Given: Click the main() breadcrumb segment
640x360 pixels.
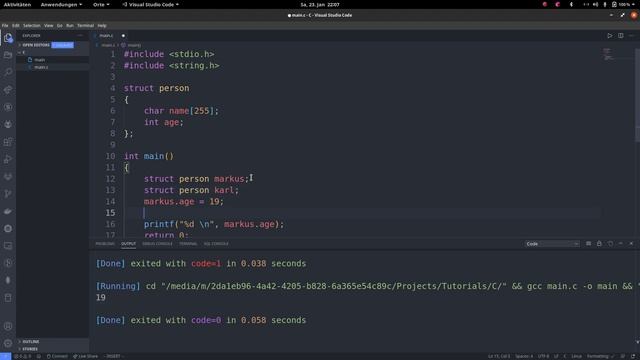Looking at the screenshot, I should point(131,45).
